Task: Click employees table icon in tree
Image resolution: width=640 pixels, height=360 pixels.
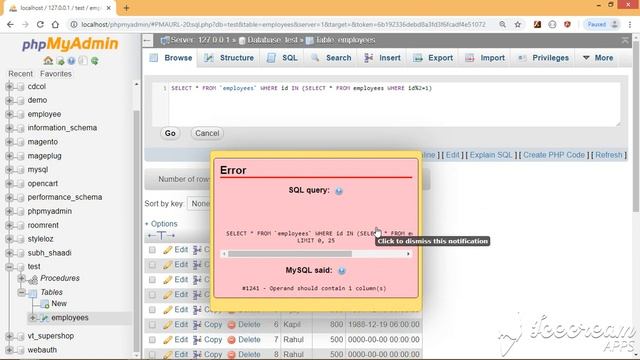Action: click(44, 318)
